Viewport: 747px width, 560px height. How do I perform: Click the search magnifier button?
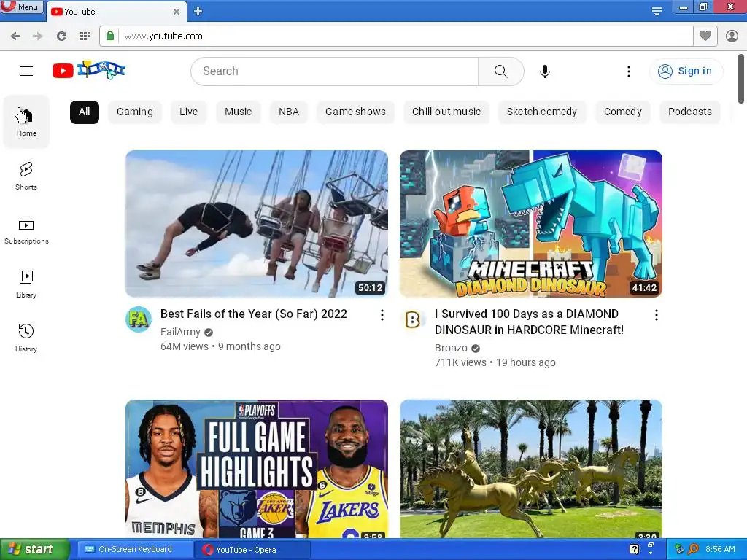pyautogui.click(x=500, y=71)
